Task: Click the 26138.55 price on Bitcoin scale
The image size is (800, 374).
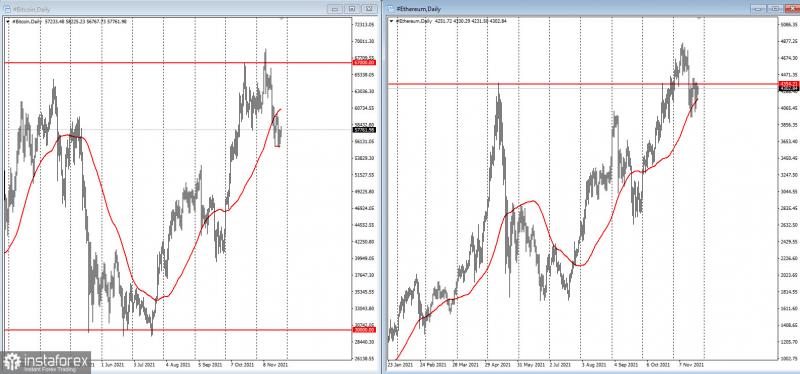Action: tap(364, 359)
